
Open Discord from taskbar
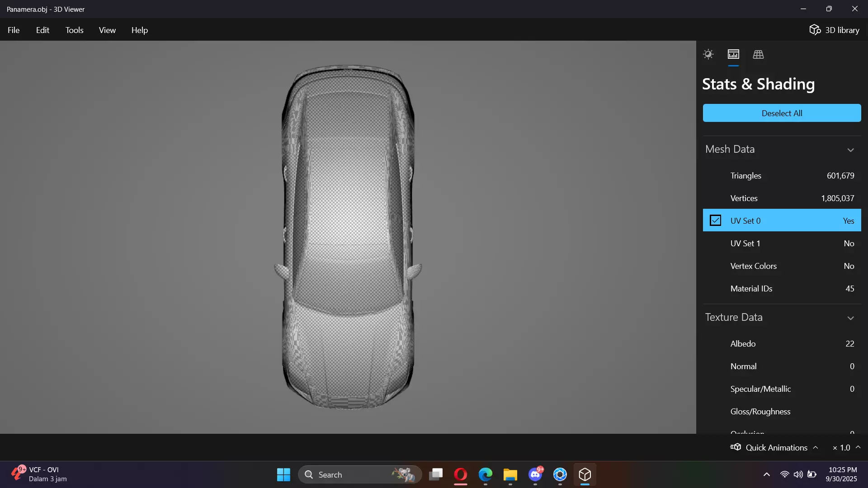(535, 474)
